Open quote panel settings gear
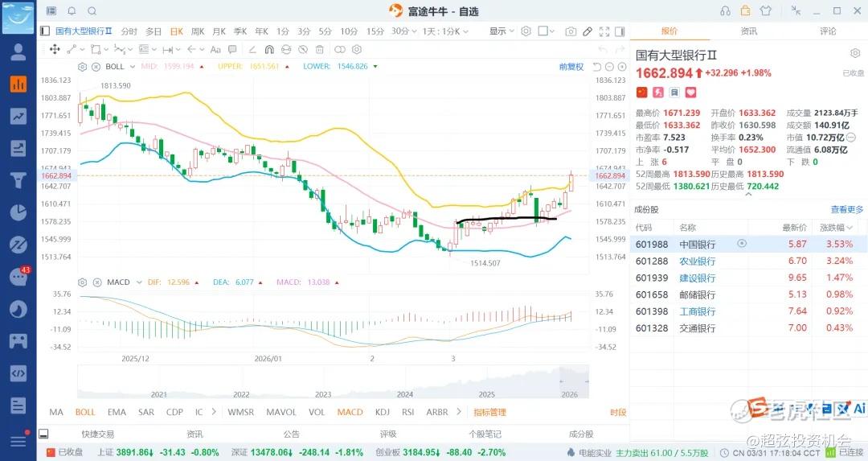Image resolution: width=868 pixels, height=461 pixels. [854, 53]
